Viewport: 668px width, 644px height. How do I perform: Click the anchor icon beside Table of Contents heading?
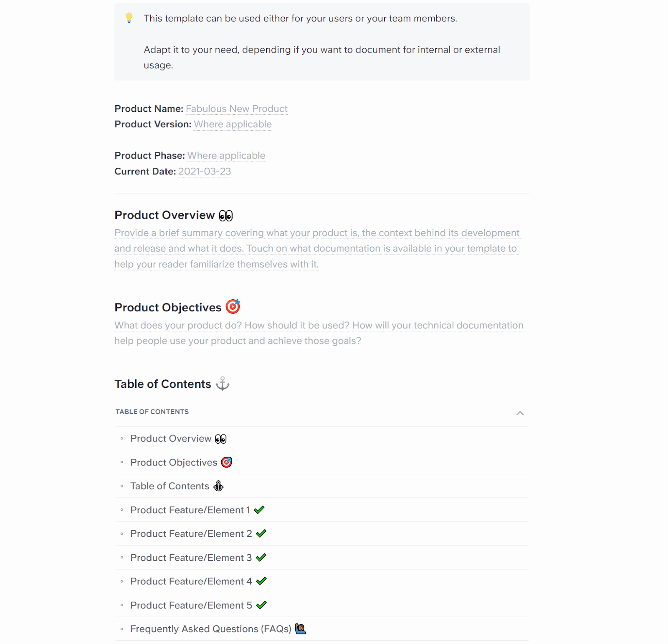223,384
